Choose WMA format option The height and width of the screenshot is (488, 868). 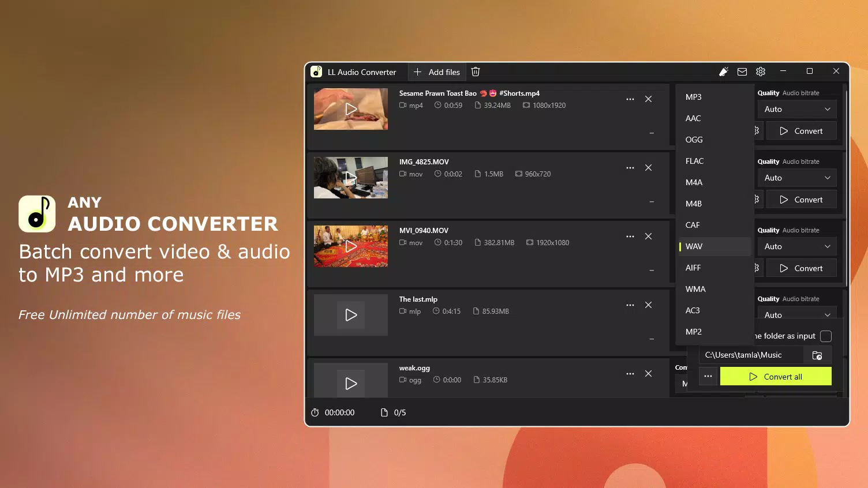(714, 289)
